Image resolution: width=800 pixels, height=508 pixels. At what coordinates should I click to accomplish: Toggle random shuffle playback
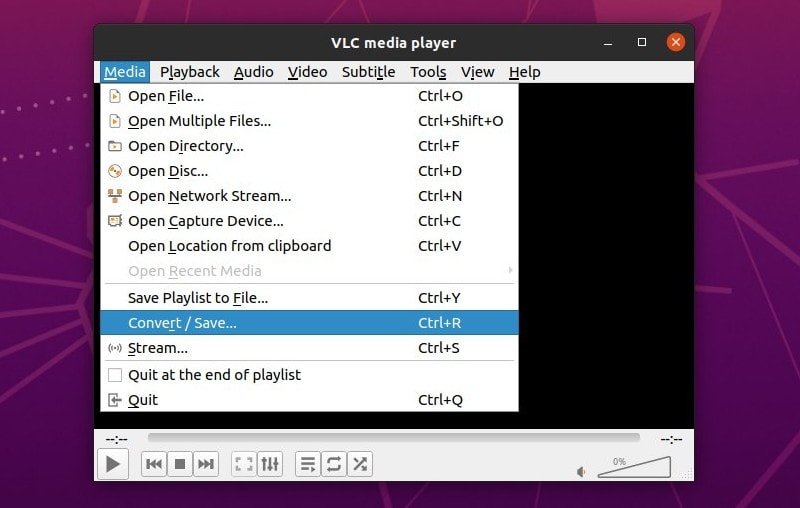[x=360, y=464]
